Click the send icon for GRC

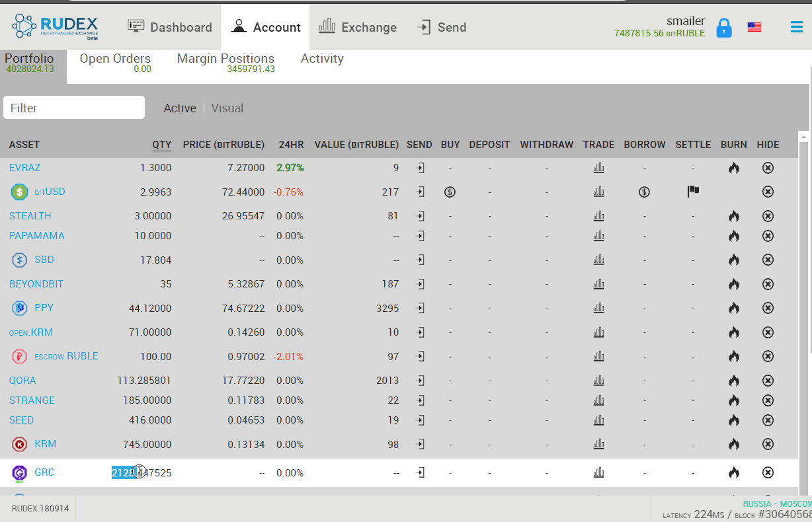pos(419,473)
